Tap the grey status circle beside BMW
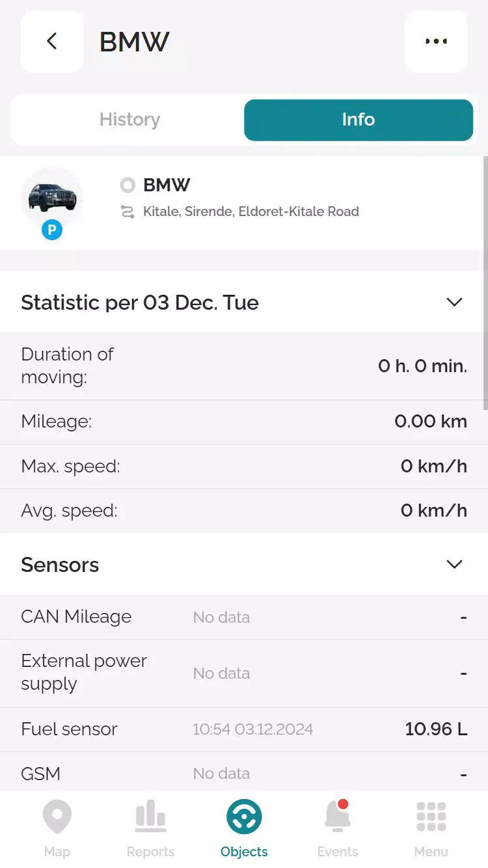Screen dimensions: 488x868 pyautogui.click(x=128, y=185)
